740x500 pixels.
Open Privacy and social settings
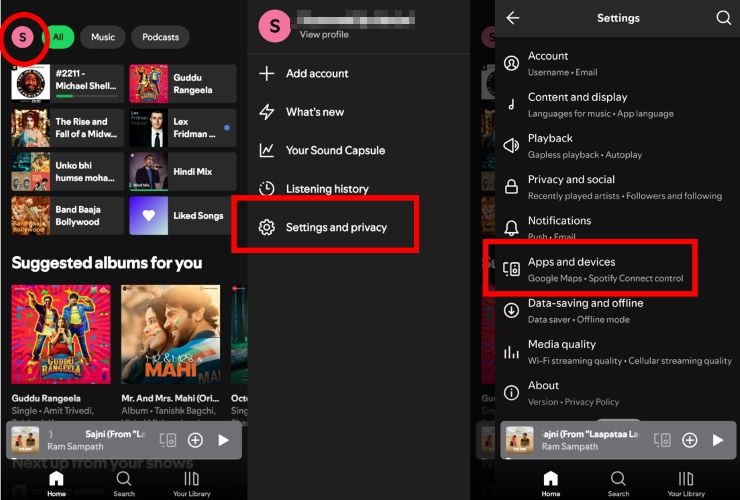click(x=617, y=186)
